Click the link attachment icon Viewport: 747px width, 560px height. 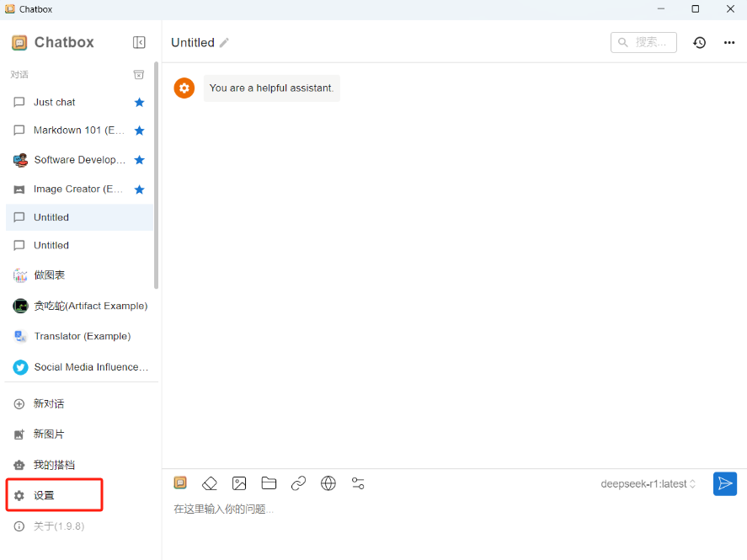298,483
